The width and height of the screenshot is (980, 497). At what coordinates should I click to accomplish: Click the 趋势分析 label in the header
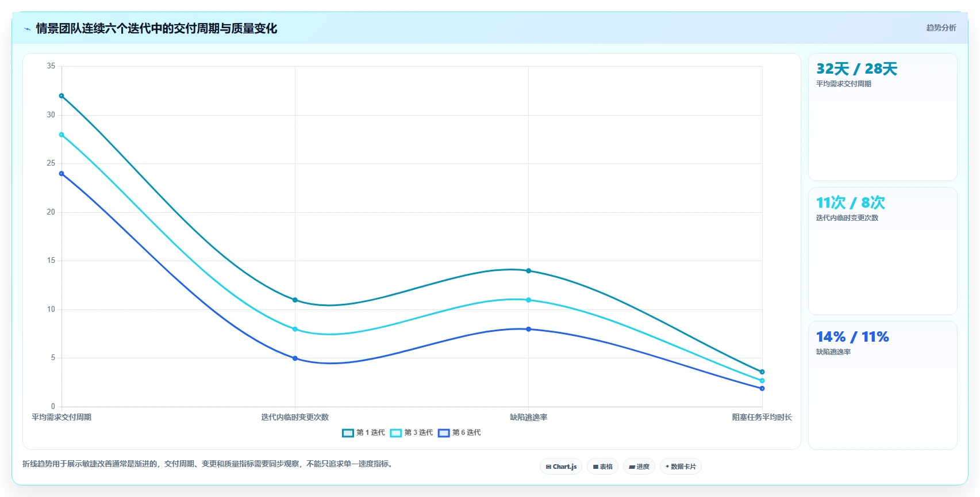click(941, 28)
